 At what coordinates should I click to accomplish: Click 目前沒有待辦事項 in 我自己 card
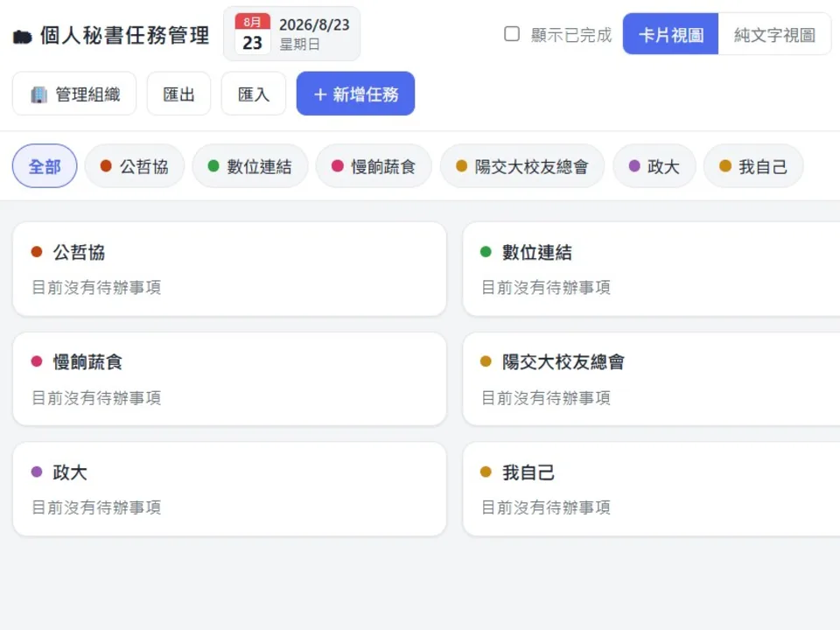pyautogui.click(x=546, y=507)
